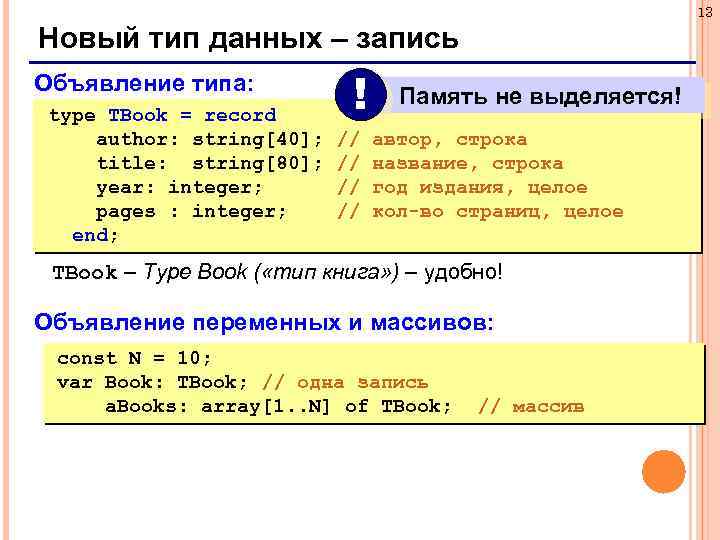Screen dimensions: 720x540
Task: Click the note "TBook – Type Book («тип книга») – удобно!"
Action: click(x=278, y=272)
